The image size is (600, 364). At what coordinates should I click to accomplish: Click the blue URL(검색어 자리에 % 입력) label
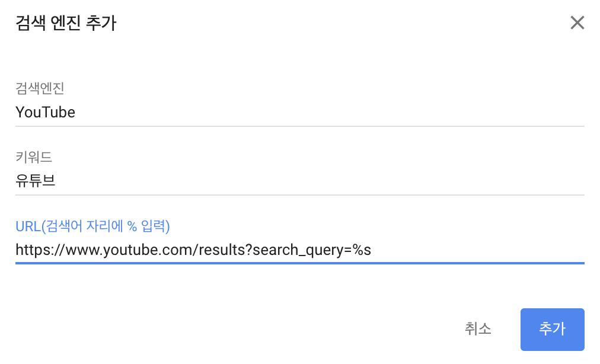92,226
